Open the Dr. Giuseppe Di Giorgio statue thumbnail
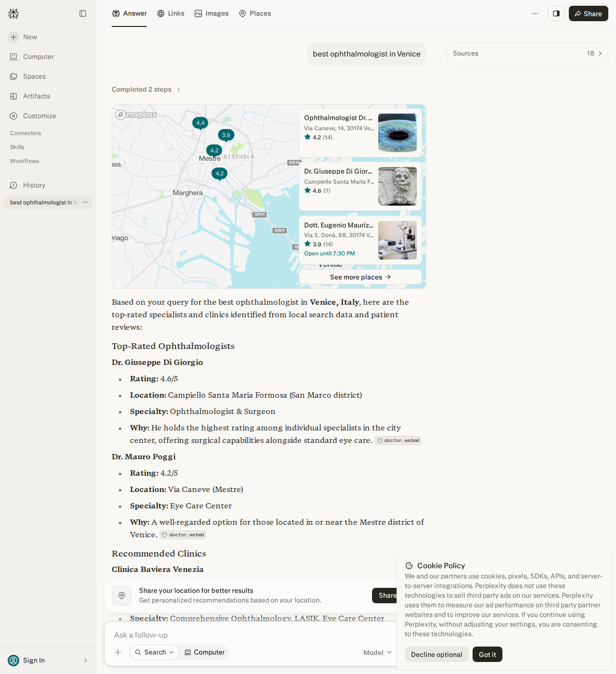The width and height of the screenshot is (616, 674). point(398,186)
